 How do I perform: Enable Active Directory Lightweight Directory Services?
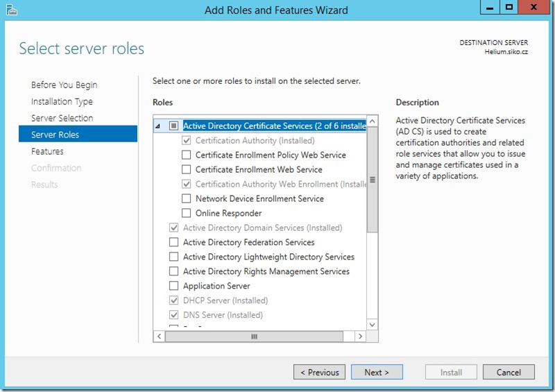[173, 257]
